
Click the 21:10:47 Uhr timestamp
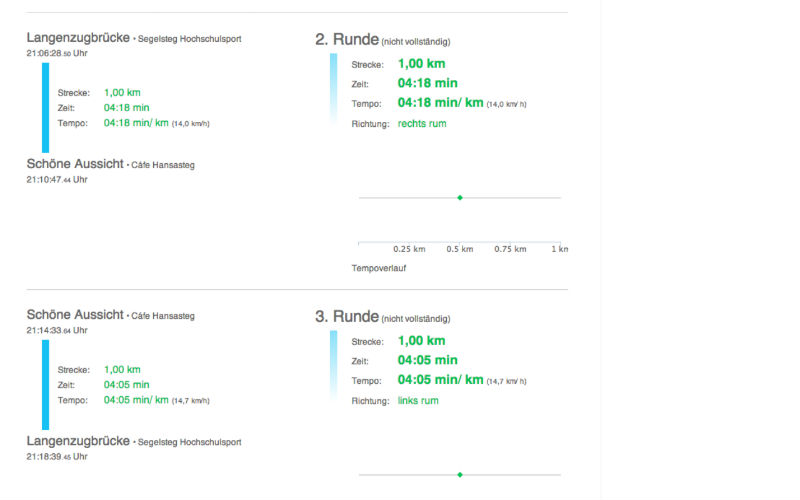(57, 179)
